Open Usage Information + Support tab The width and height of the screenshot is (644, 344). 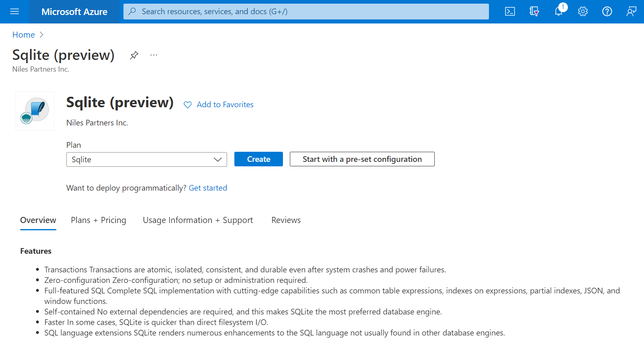pyautogui.click(x=198, y=220)
